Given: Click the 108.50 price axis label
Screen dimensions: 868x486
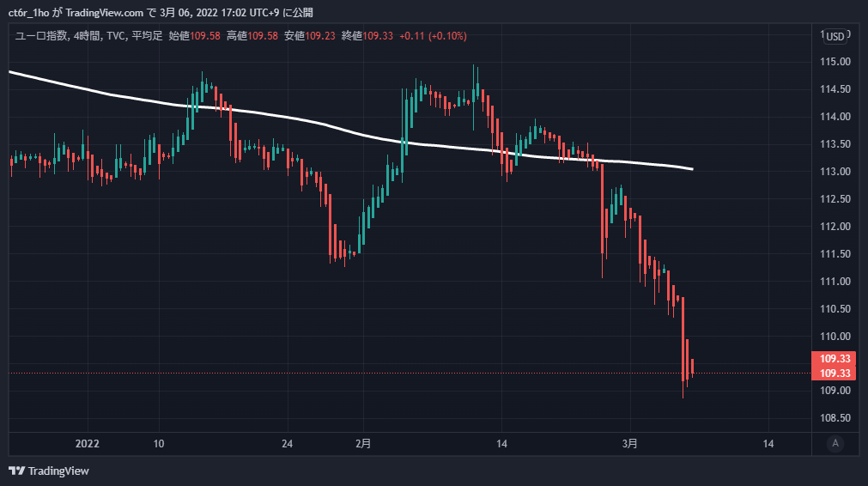Looking at the screenshot, I should pos(835,418).
